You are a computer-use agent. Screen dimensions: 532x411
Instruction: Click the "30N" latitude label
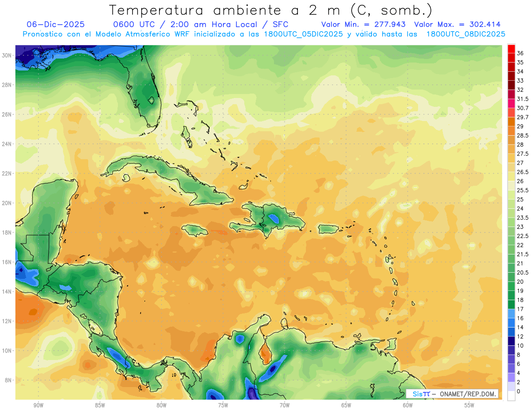click(8, 55)
